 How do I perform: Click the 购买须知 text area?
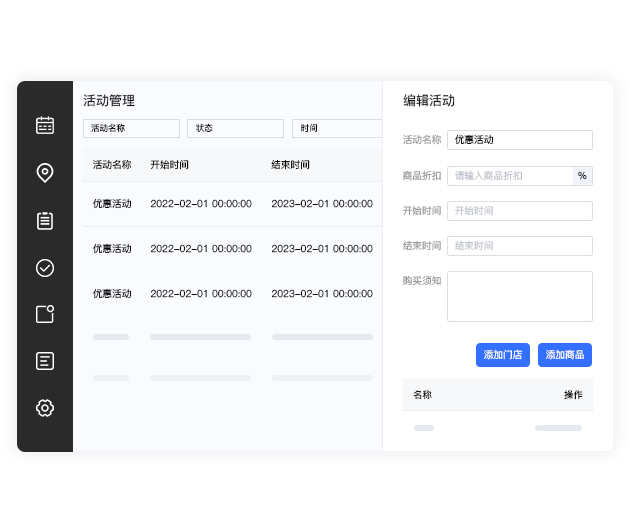pyautogui.click(x=519, y=296)
